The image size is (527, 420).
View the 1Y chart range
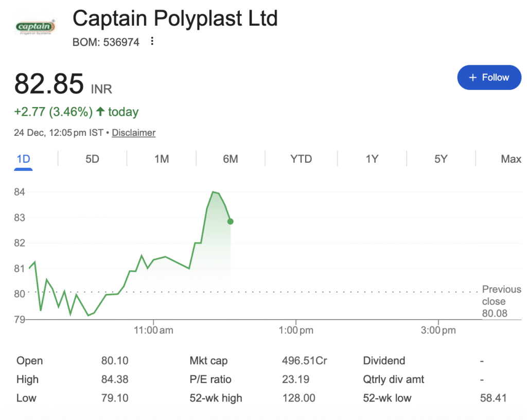pyautogui.click(x=372, y=159)
